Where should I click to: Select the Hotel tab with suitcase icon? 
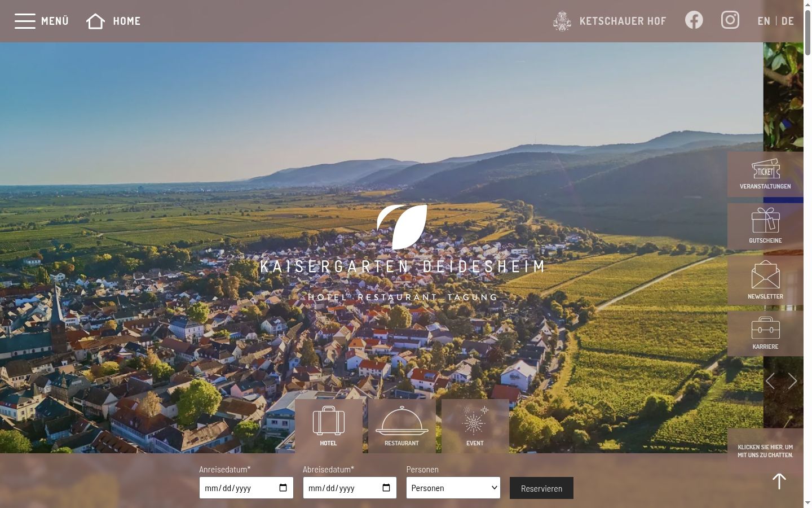329,426
